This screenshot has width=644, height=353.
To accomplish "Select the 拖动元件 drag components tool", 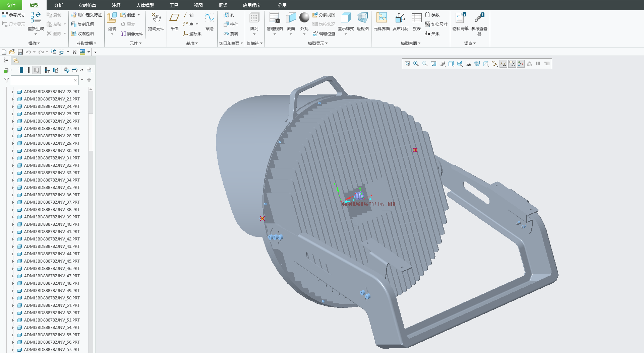I will click(x=156, y=18).
